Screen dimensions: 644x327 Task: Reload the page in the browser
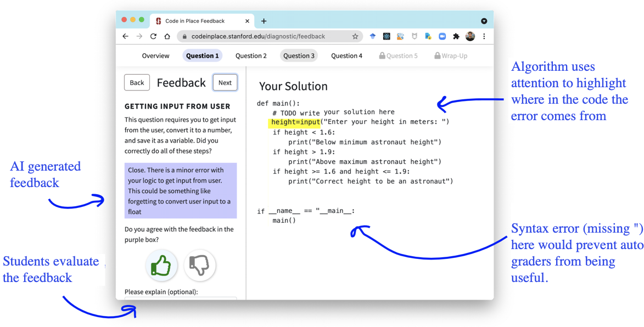coord(153,36)
